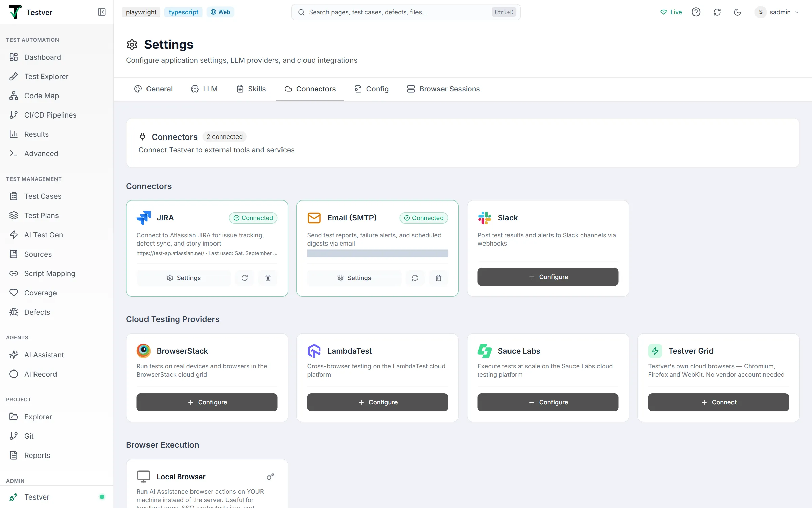Open Defects page
Image resolution: width=812 pixels, height=508 pixels.
(x=57, y=312)
